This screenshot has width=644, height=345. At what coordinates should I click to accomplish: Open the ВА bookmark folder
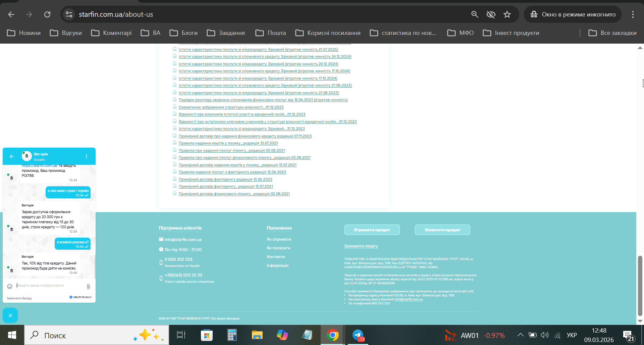pos(151,33)
